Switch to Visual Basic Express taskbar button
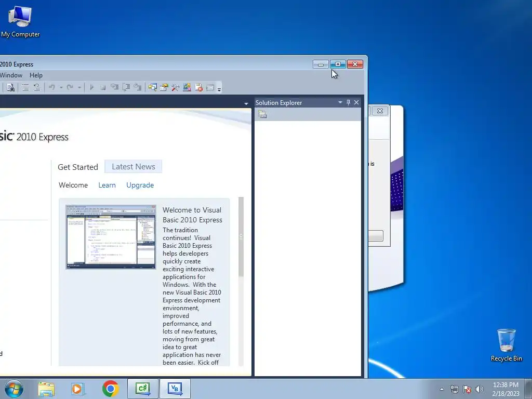The width and height of the screenshot is (532, 399). 175,389
